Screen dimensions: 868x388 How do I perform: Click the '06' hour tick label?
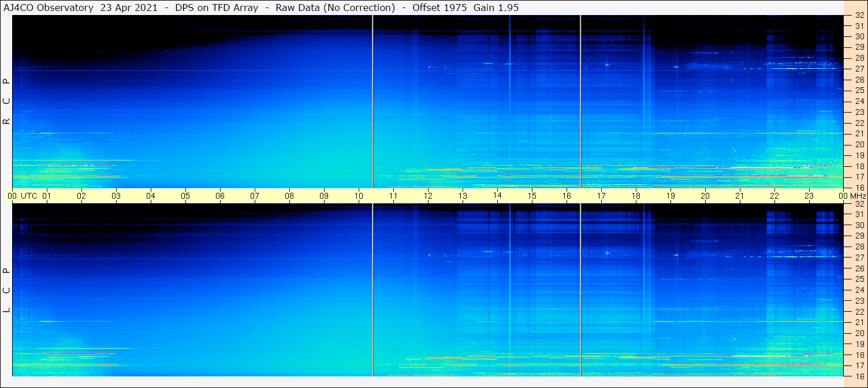220,196
